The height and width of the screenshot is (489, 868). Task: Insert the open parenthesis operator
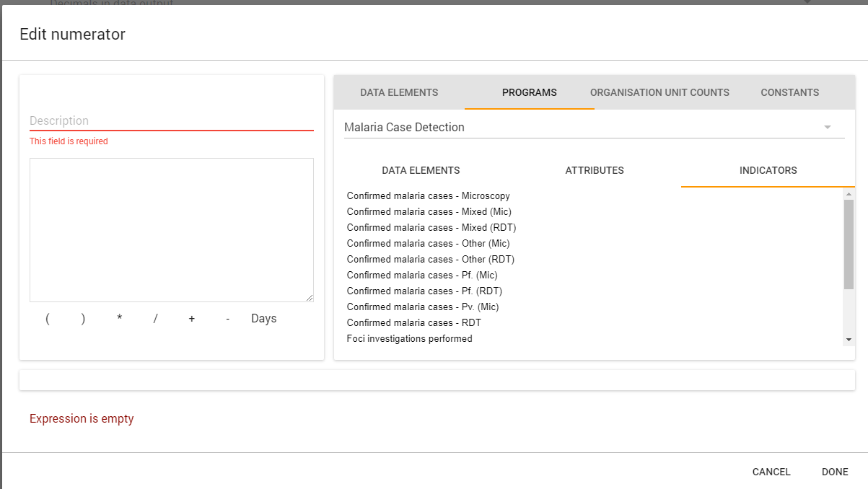coord(48,319)
